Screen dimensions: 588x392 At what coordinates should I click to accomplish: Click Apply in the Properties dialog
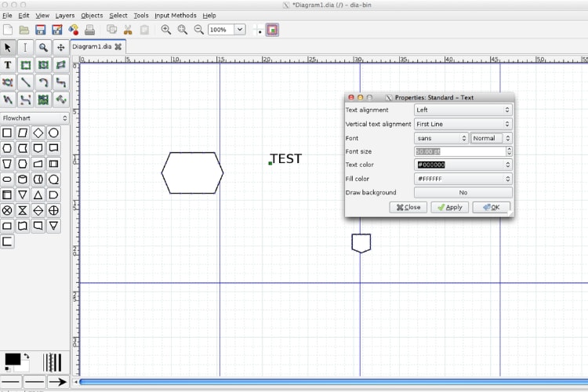pos(450,207)
